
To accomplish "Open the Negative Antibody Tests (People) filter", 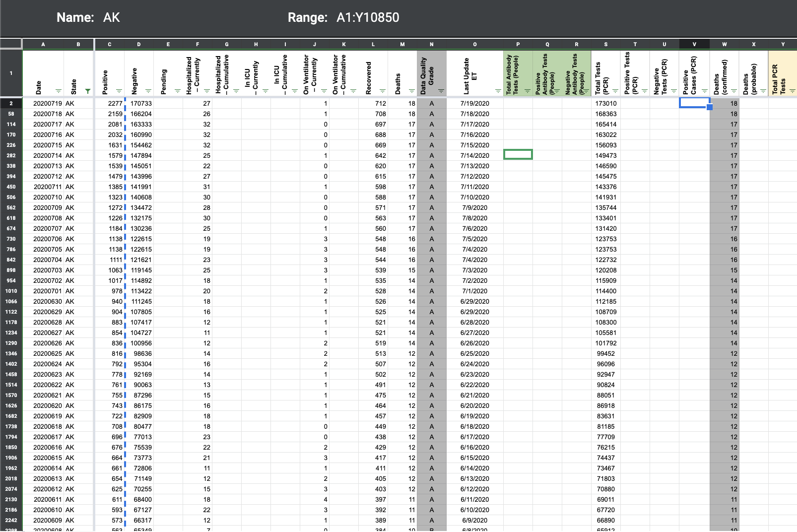I will point(586,91).
